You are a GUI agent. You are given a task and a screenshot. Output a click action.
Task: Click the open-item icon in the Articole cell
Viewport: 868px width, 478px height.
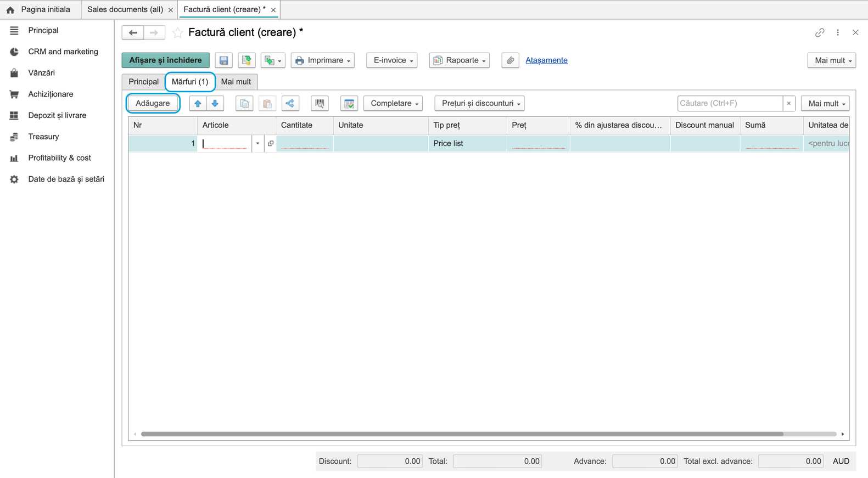[271, 144]
